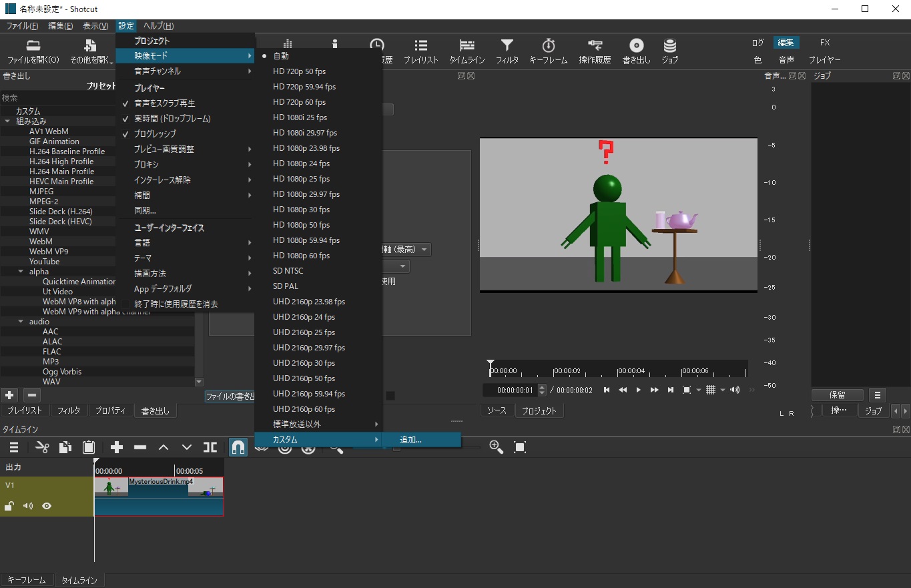Switch to the プロジェクト player tab
Screen dimensions: 911x588
pos(539,411)
